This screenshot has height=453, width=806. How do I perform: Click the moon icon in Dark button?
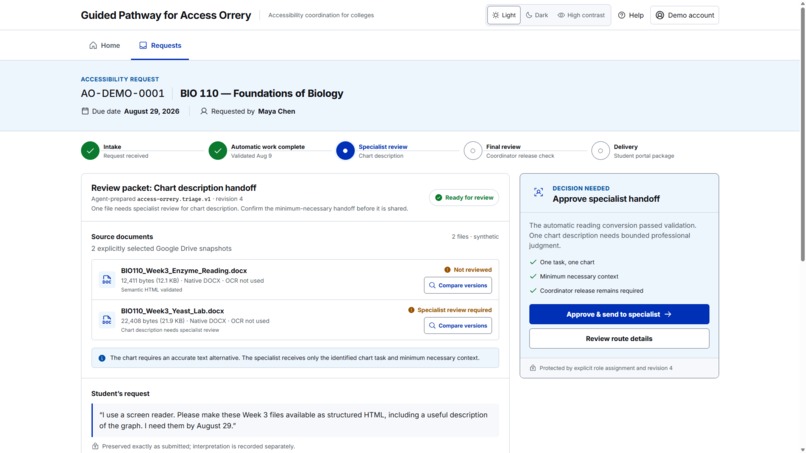(529, 15)
